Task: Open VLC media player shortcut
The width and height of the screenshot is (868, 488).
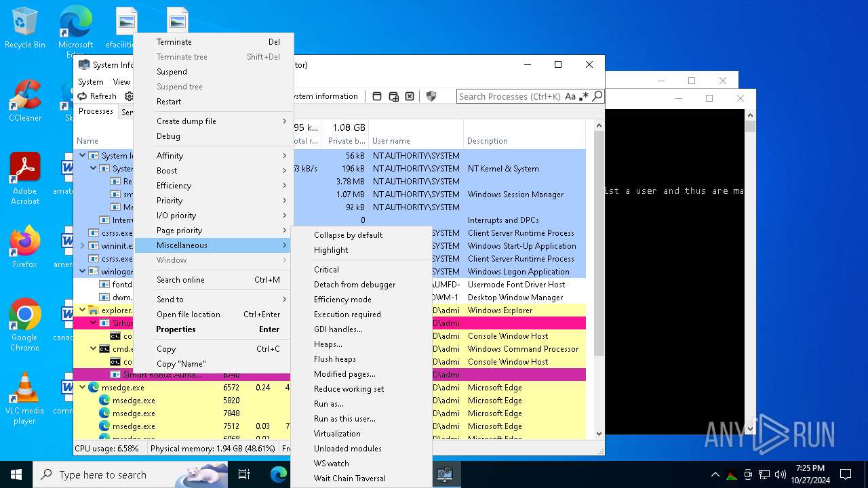Action: pyautogui.click(x=25, y=399)
